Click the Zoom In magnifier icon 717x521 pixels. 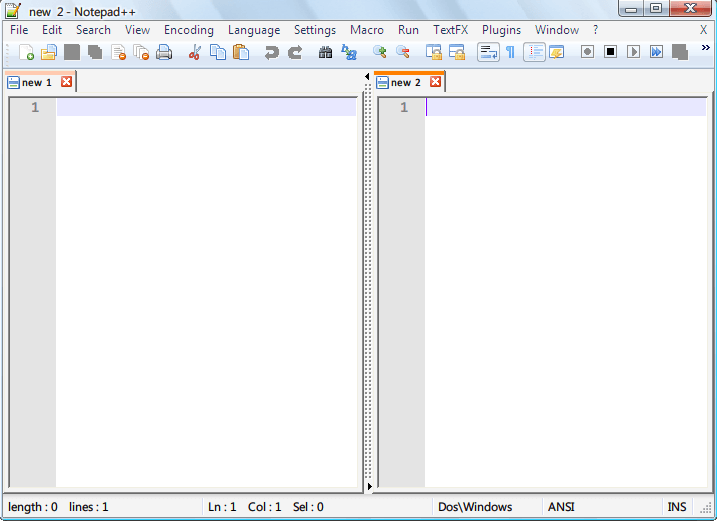(x=380, y=52)
